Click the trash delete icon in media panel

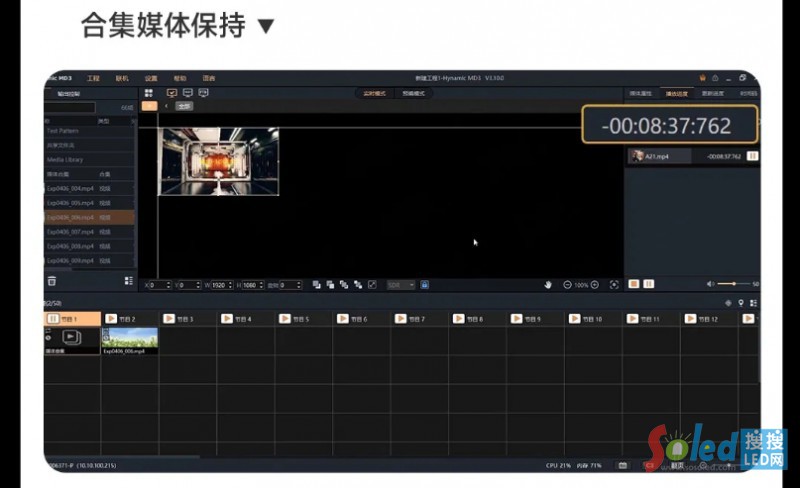(52, 281)
